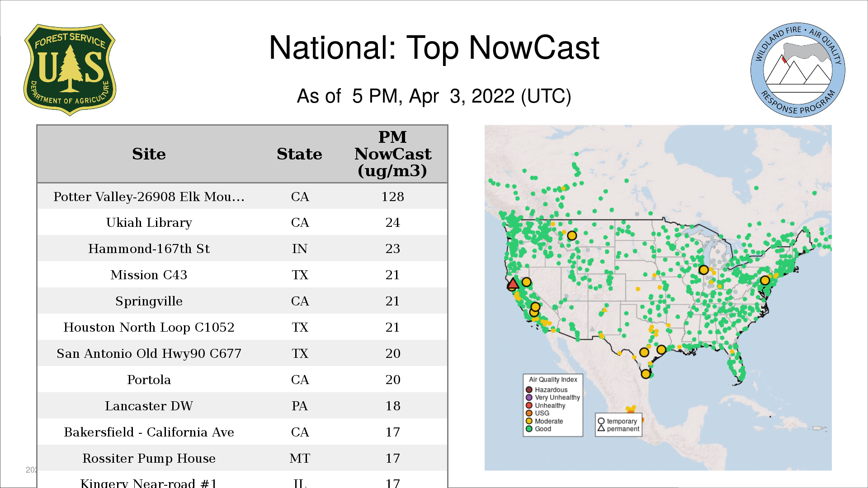This screenshot has height=488, width=868.
Task: Click the red triangle marker in California
Action: coord(512,284)
